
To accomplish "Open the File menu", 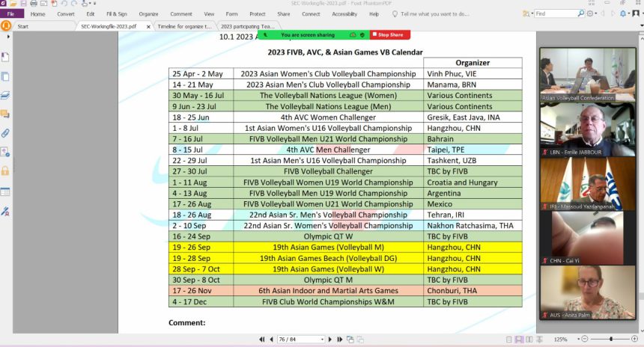I will (x=11, y=14).
